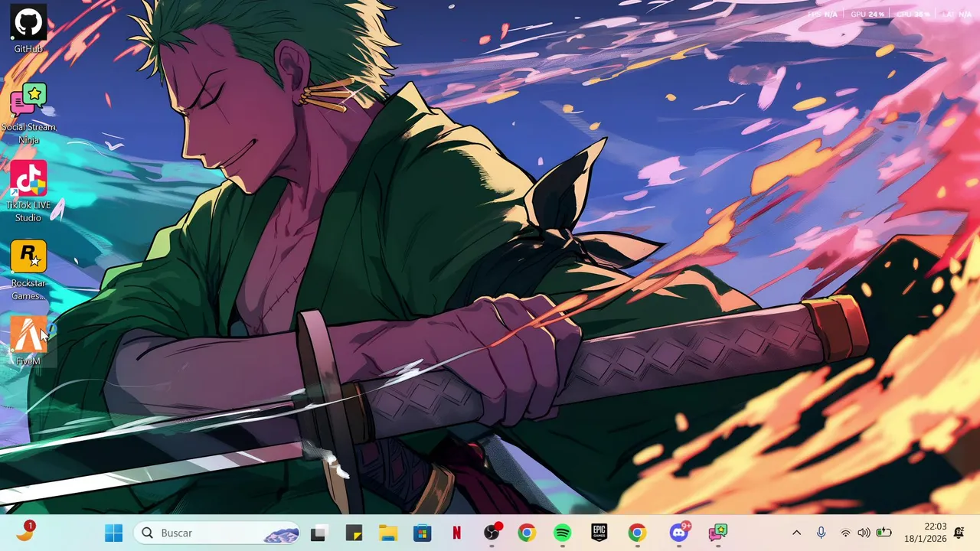Open the GitHub desktop shortcut
Screen dimensions: 980x551
28,29
